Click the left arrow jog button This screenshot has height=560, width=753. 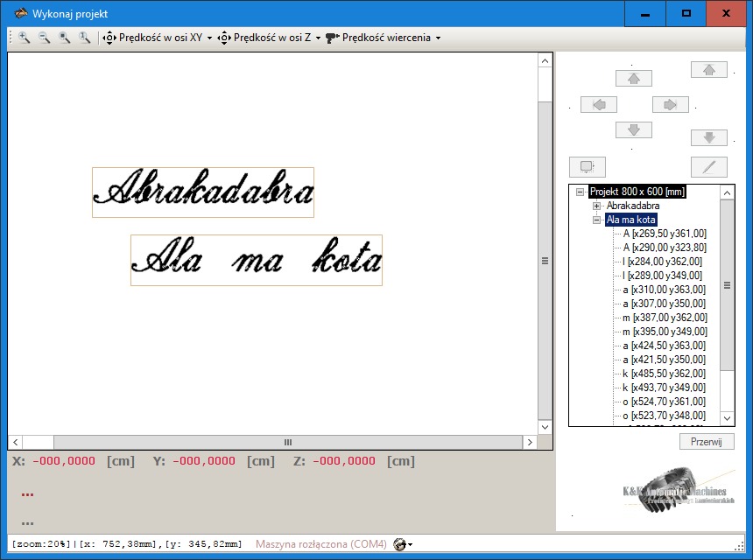[x=598, y=104]
